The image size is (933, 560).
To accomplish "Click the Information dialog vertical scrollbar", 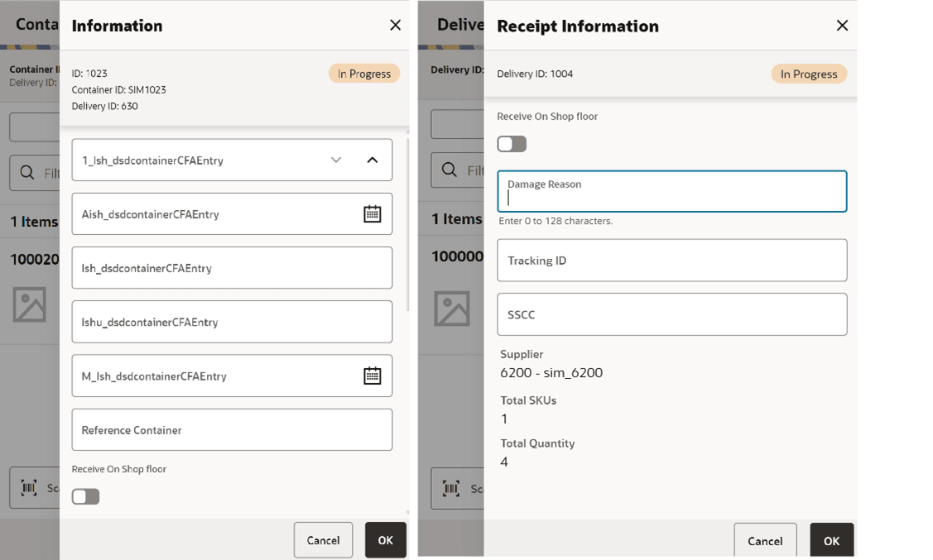I will [407, 225].
